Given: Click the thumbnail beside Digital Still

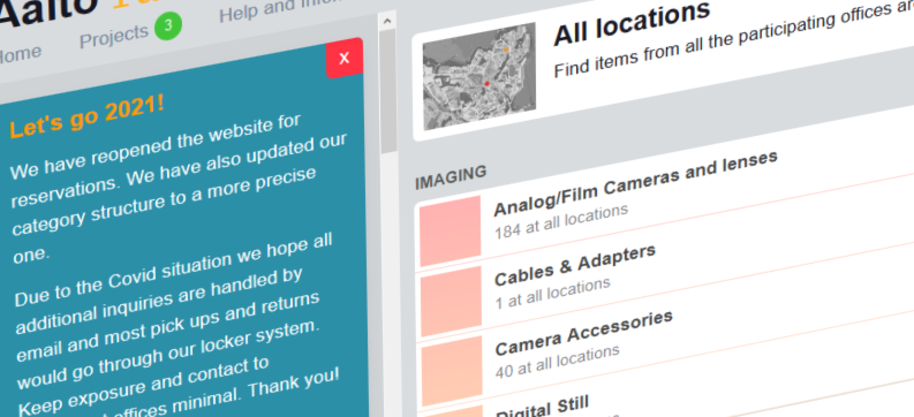Looking at the screenshot, I should tap(458, 411).
